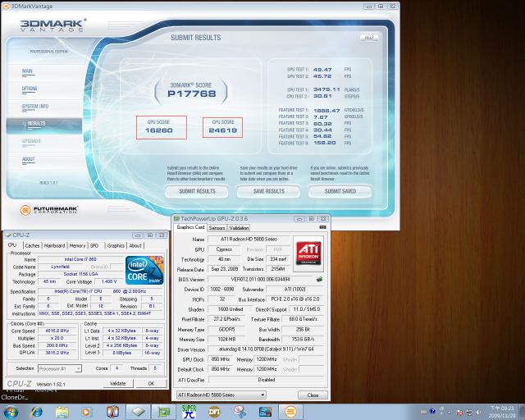
Task: Open the Main page in 3DMark Vantage
Action: [27, 71]
